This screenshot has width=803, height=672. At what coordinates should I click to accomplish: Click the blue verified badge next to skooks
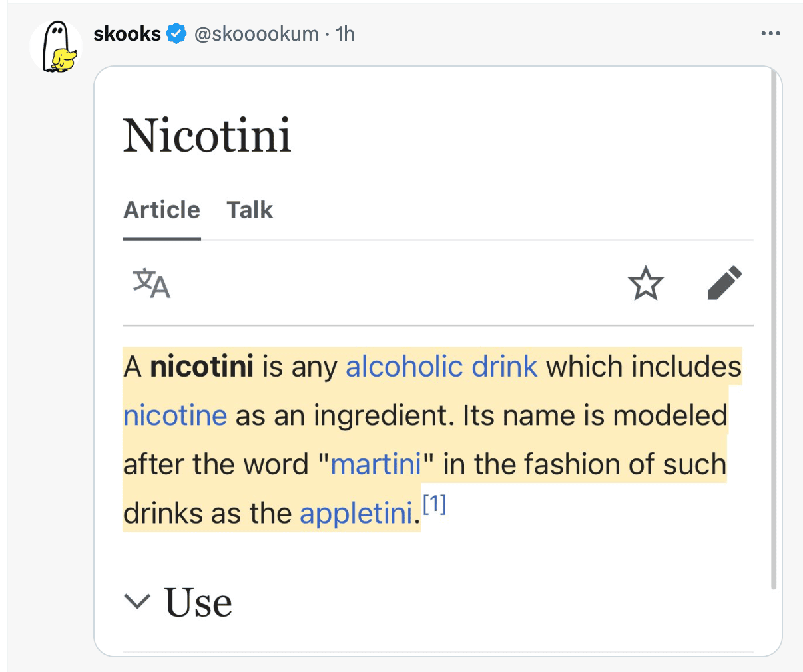(176, 33)
